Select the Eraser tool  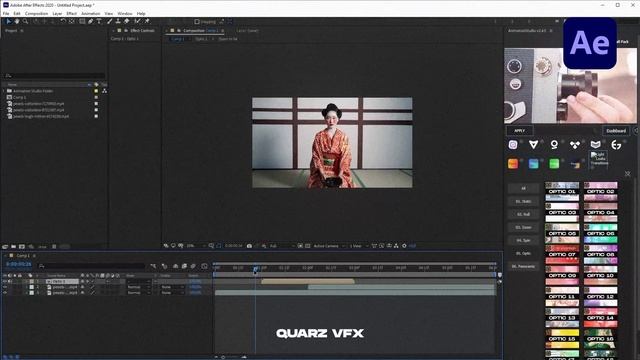pyautogui.click(x=127, y=21)
